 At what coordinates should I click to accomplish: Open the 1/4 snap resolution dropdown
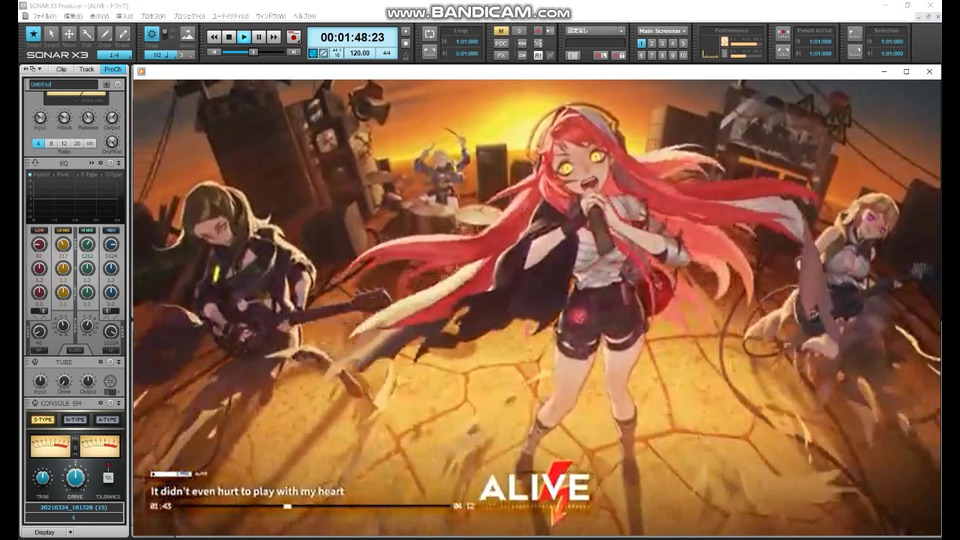114,54
